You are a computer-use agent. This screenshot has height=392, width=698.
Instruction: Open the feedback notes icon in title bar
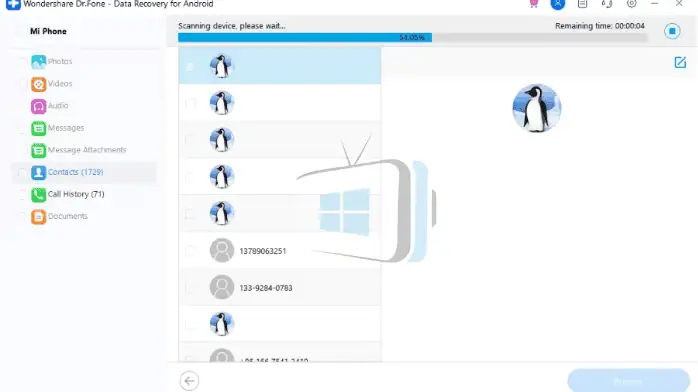[582, 4]
